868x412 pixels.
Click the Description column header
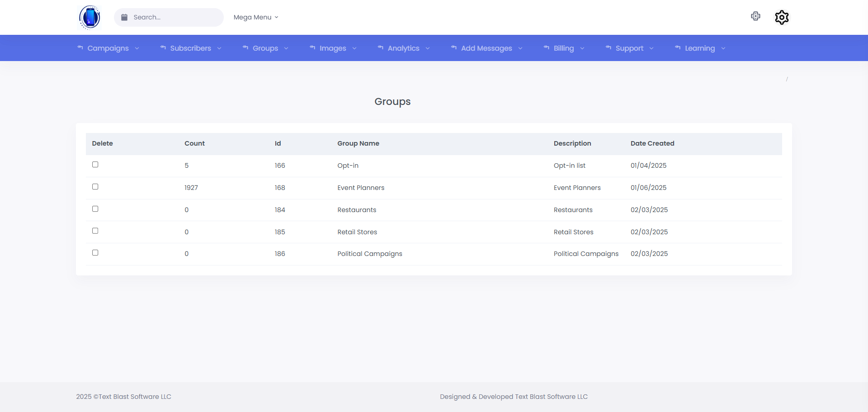(x=572, y=143)
